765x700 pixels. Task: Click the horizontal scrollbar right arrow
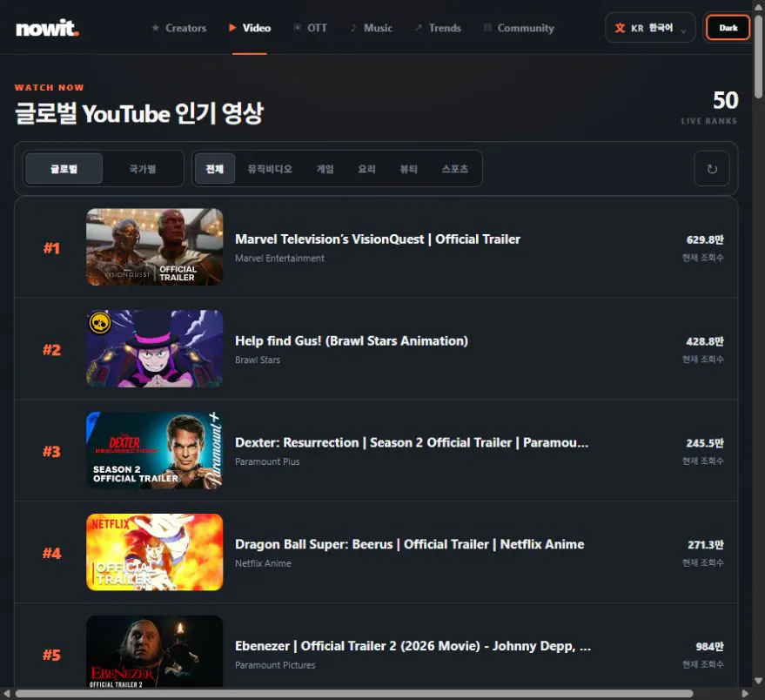(744, 694)
